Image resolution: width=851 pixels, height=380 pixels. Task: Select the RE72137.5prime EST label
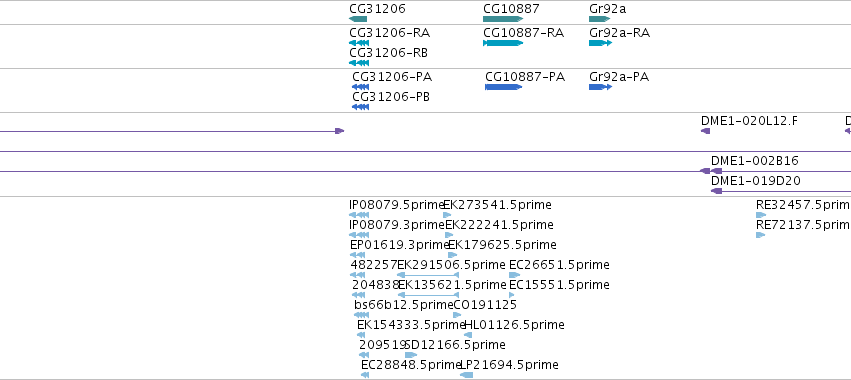pos(803,225)
